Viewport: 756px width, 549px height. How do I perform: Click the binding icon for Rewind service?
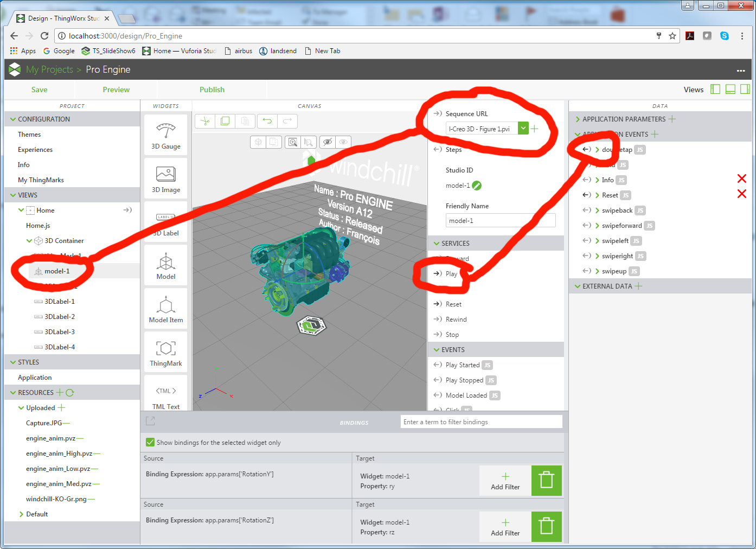point(438,319)
